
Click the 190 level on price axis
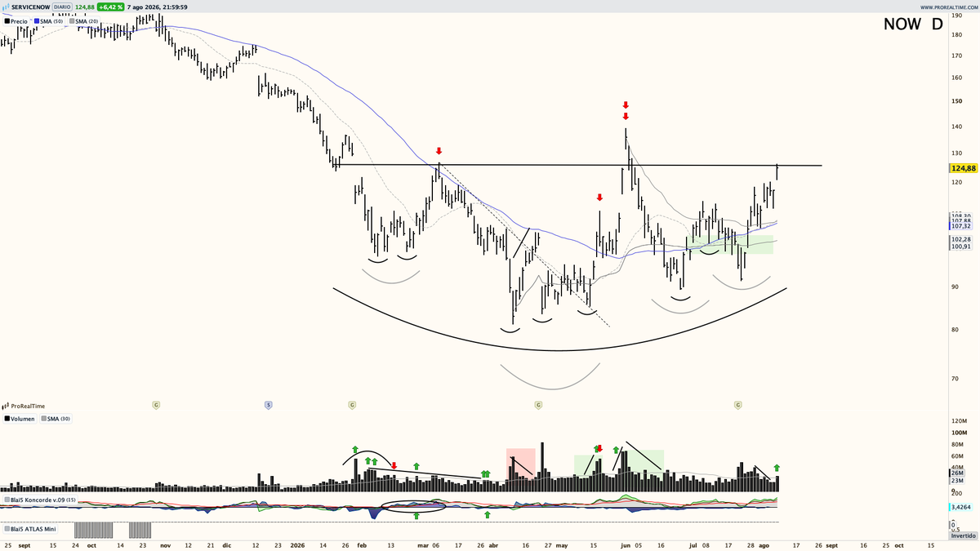click(956, 15)
